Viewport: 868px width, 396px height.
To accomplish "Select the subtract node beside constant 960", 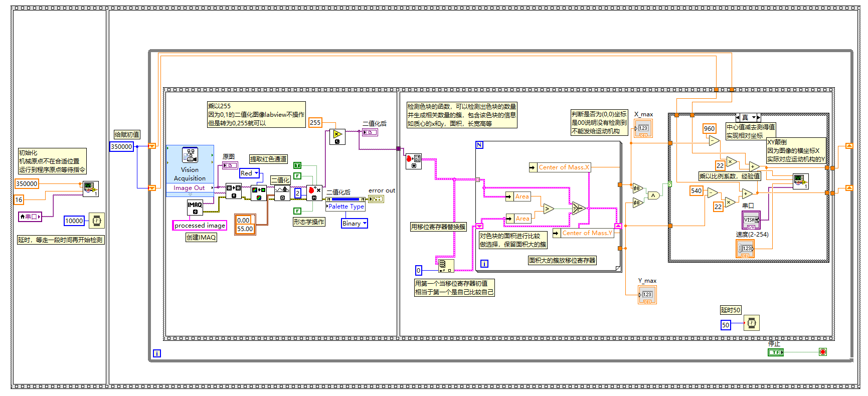I will 714,141.
